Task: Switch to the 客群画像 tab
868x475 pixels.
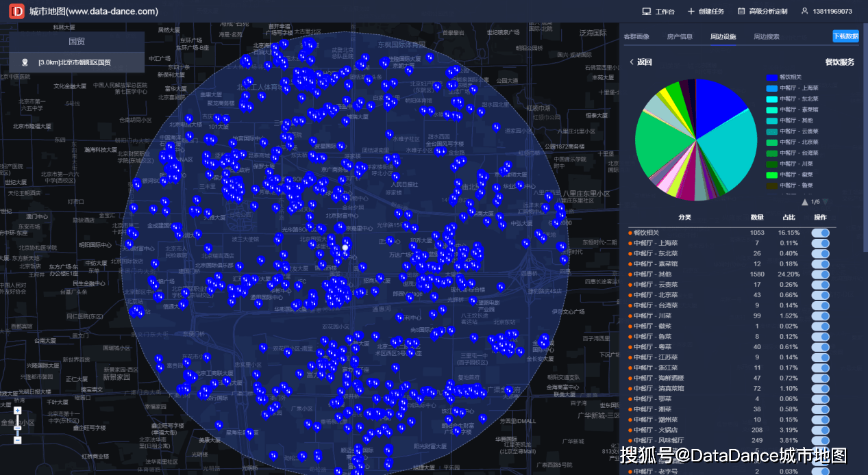Action: (x=636, y=36)
